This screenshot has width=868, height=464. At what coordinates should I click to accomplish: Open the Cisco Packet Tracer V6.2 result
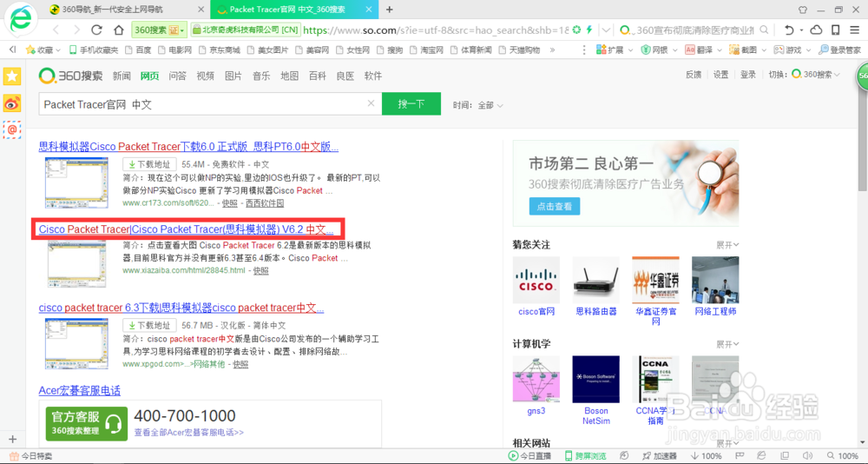click(186, 229)
